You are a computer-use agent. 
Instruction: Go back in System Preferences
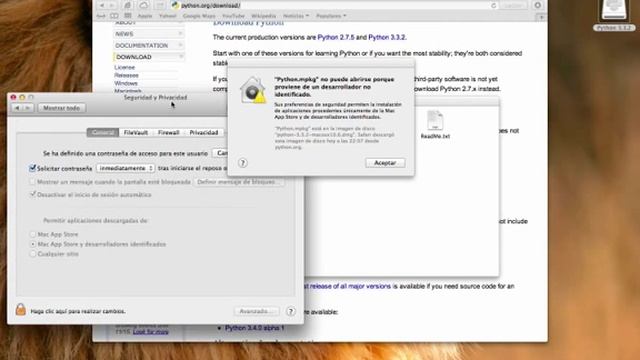tap(17, 108)
